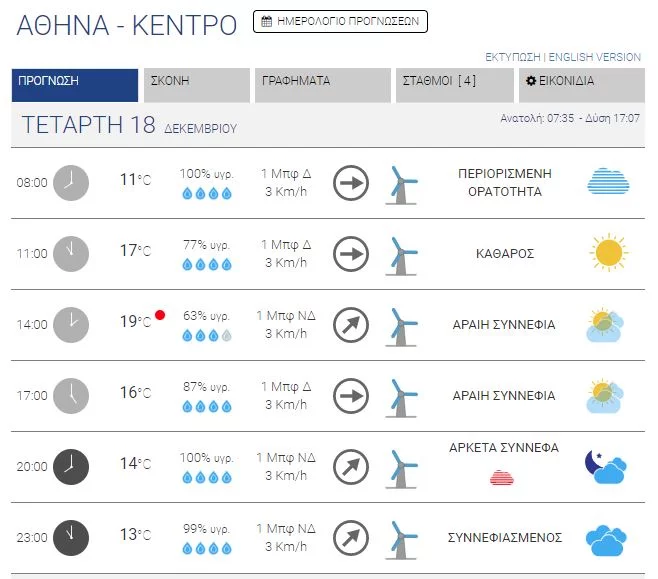The image size is (658, 579).
Task: Click the overcast cloud icon at 23:00
Action: [x=606, y=538]
